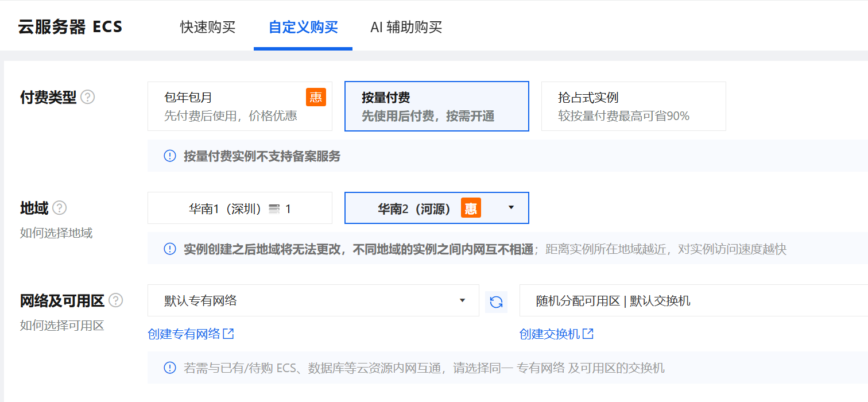Image resolution: width=868 pixels, height=402 pixels.
Task: Click the orange 惠 badge on 包年包月
Action: coord(316,96)
